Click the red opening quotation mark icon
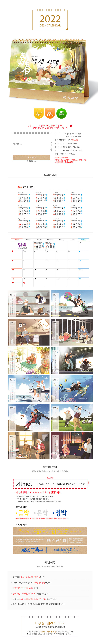The image size is (100, 644). coord(29,126)
